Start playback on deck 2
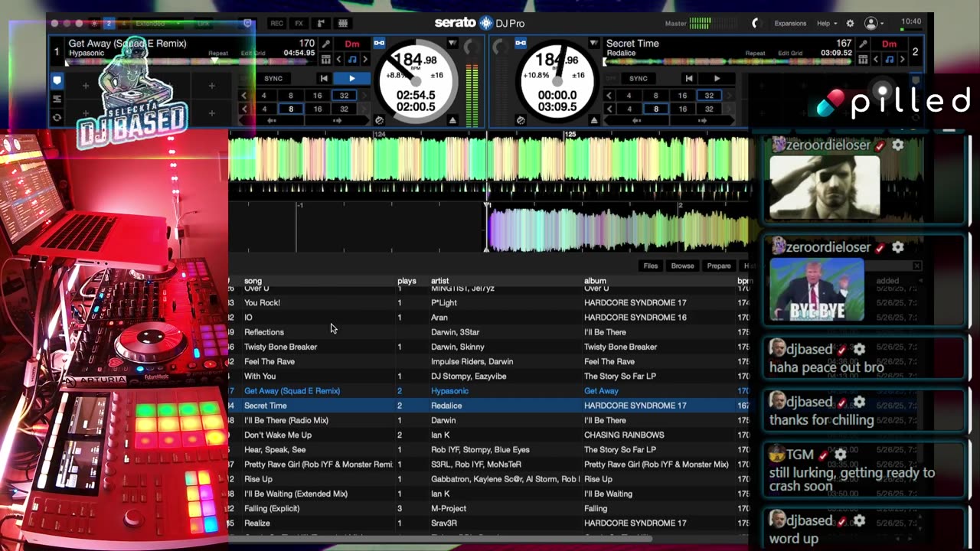The height and width of the screenshot is (551, 980). click(717, 78)
